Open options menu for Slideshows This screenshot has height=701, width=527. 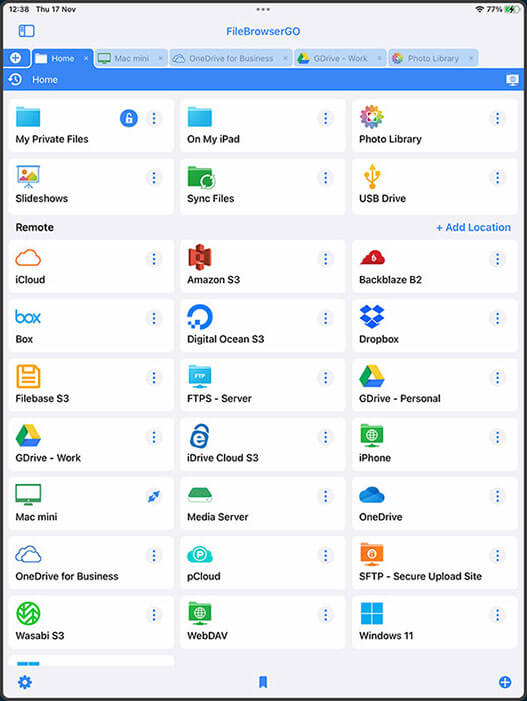click(x=154, y=178)
